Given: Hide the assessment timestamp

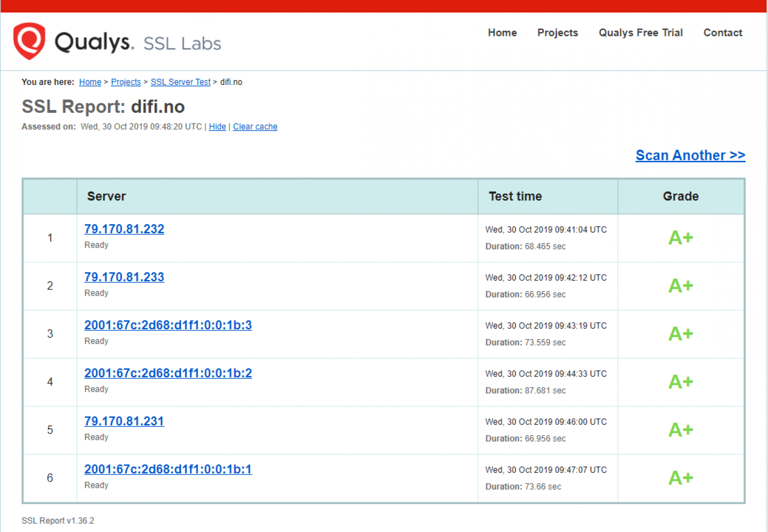Looking at the screenshot, I should (x=217, y=127).
